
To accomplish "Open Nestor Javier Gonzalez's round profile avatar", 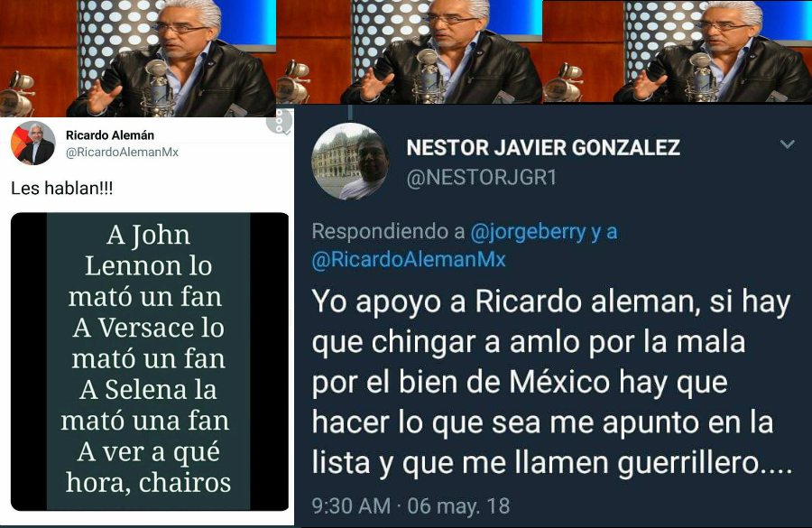I will click(x=351, y=162).
